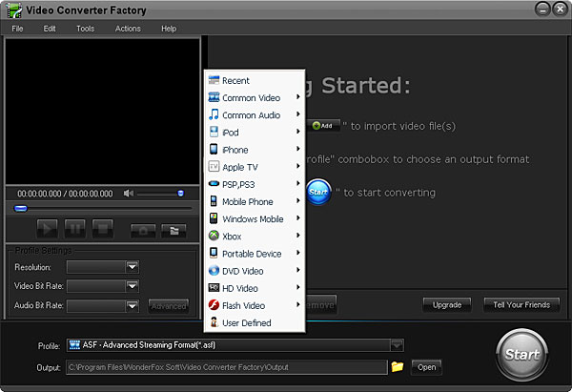Open the Resolution dropdown
Image resolution: width=572 pixels, height=392 pixels.
(133, 267)
